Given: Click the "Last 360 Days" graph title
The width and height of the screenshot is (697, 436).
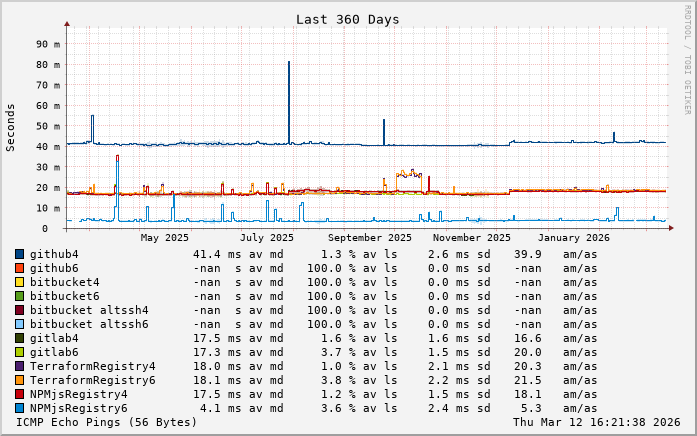Looking at the screenshot, I should tap(347, 19).
